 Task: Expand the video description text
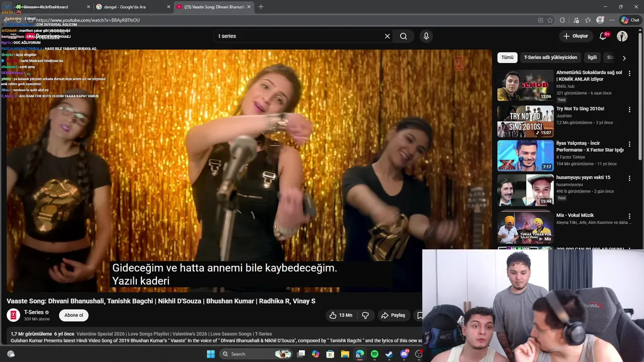[216, 337]
